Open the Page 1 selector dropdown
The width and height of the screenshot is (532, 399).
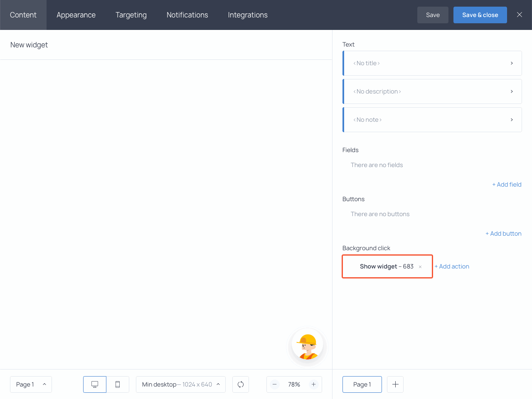pyautogui.click(x=31, y=384)
